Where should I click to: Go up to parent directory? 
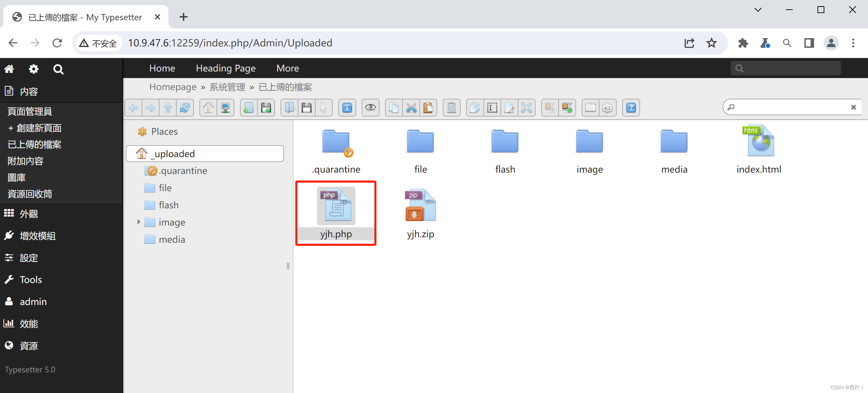point(168,108)
